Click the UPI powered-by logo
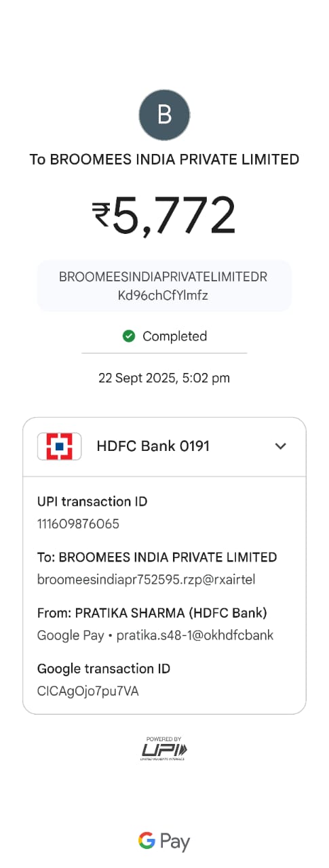This screenshot has width=329, height=868. coord(164,749)
